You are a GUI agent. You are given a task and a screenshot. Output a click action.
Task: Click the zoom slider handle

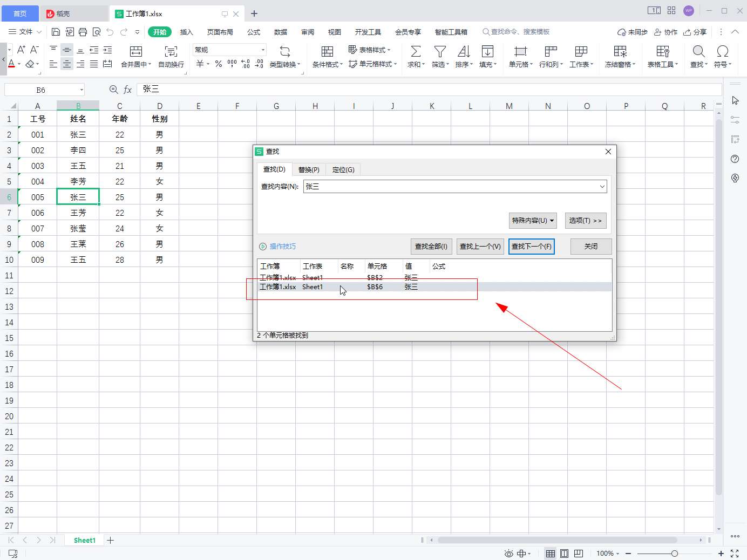[x=674, y=554]
